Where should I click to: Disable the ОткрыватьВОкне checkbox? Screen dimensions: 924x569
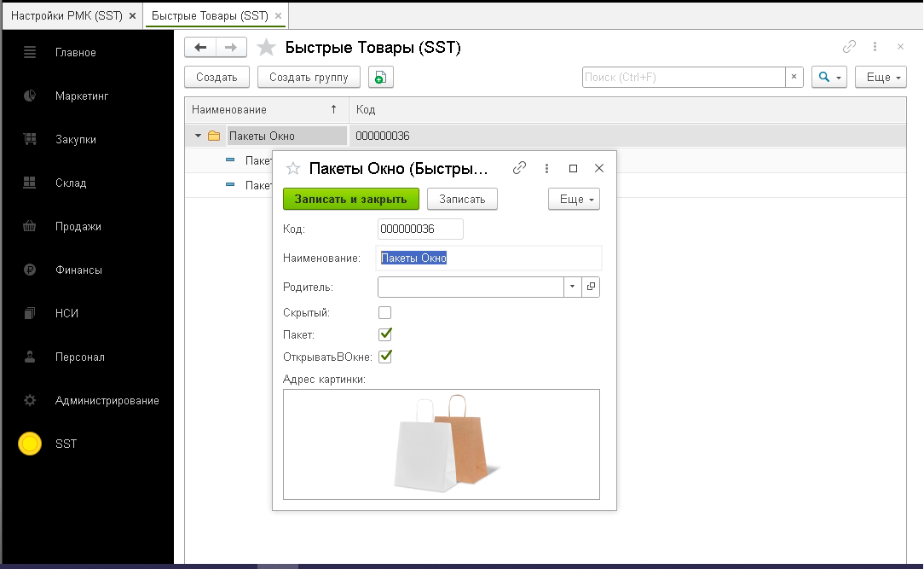385,357
